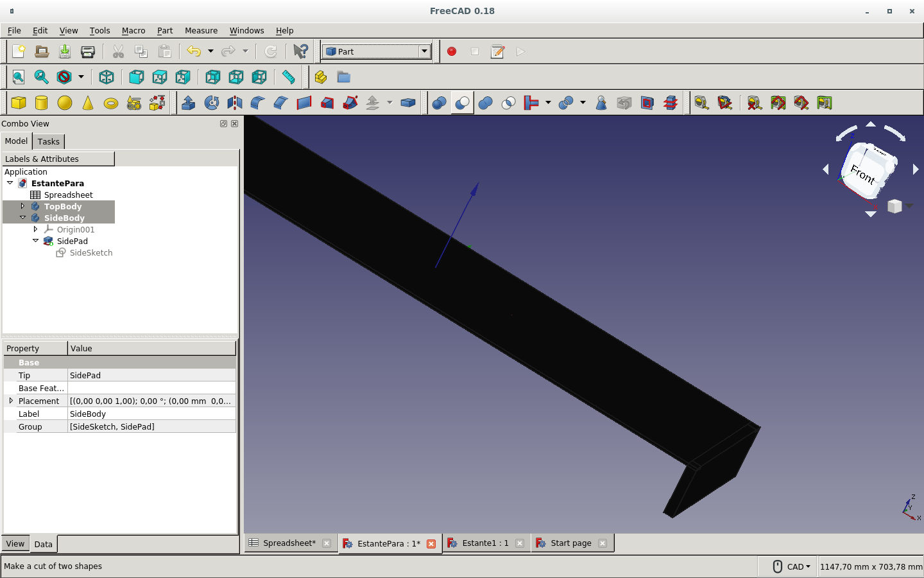The width and height of the screenshot is (924, 578).
Task: Open the File menu
Action: (14, 30)
